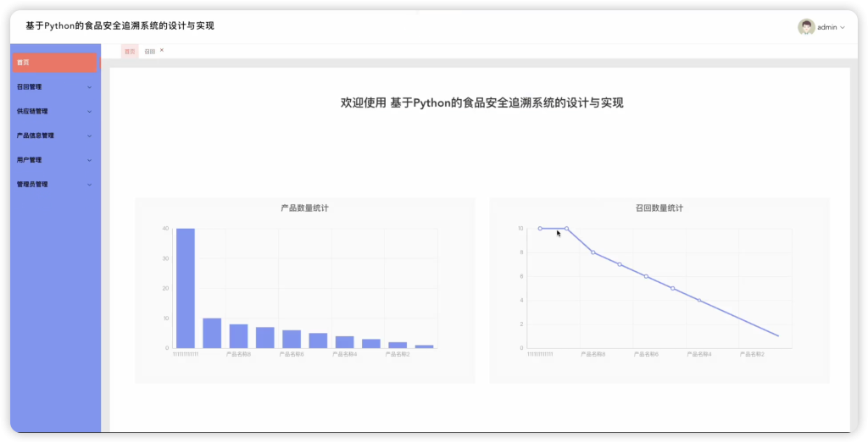Click the line point above 产品名称4

tap(699, 301)
